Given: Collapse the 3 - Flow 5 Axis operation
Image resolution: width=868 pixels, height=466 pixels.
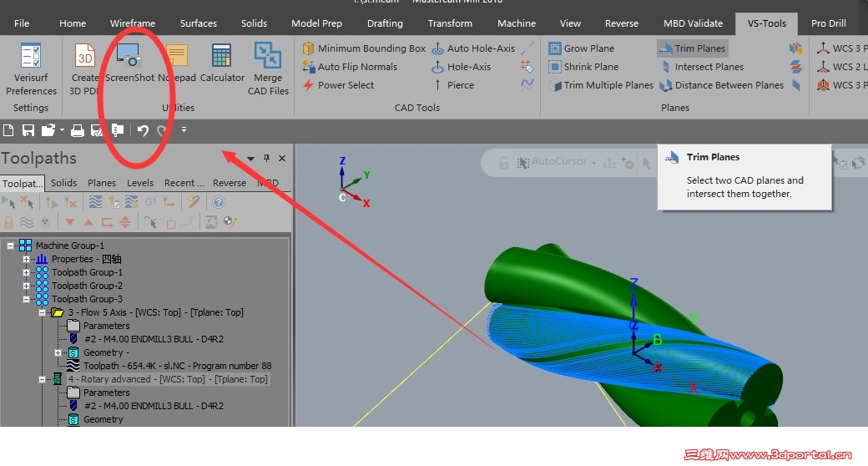Looking at the screenshot, I should click(42, 312).
